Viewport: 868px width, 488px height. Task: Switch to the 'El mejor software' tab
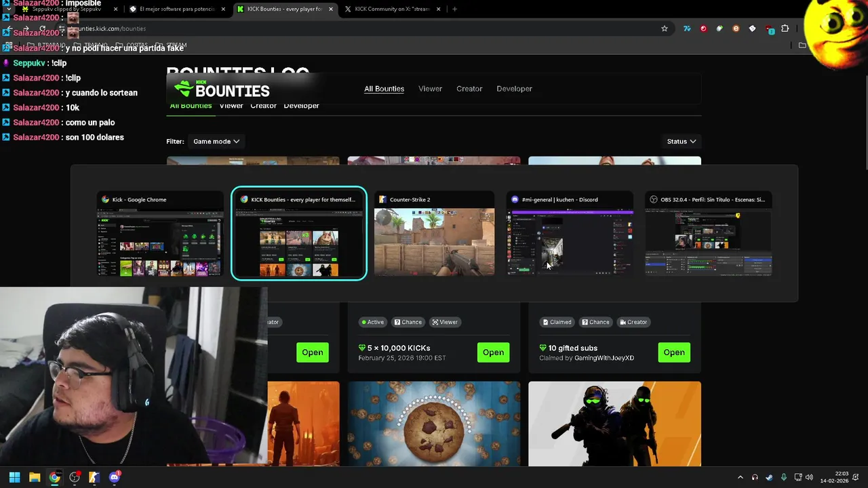pyautogui.click(x=176, y=9)
